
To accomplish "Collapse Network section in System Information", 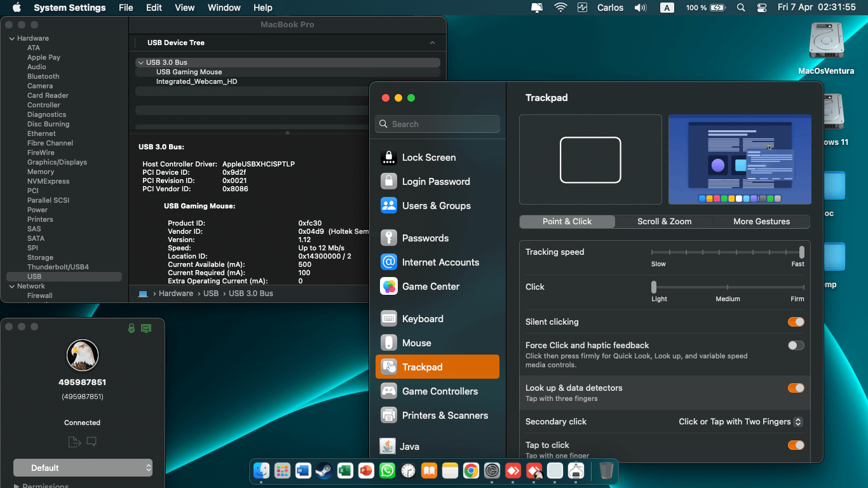I will pos(11,287).
